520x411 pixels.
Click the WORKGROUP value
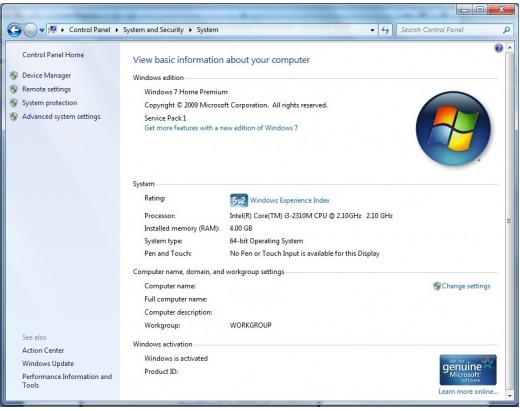click(251, 325)
